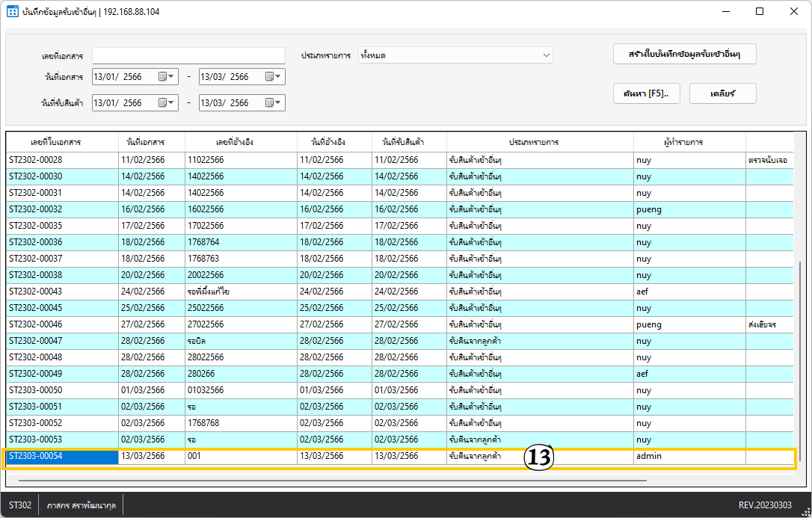The width and height of the screenshot is (812, 518).
Task: Click the สร้างใบบันทึกข้อมูลรับเข้าอื่นๆ button
Action: point(684,55)
